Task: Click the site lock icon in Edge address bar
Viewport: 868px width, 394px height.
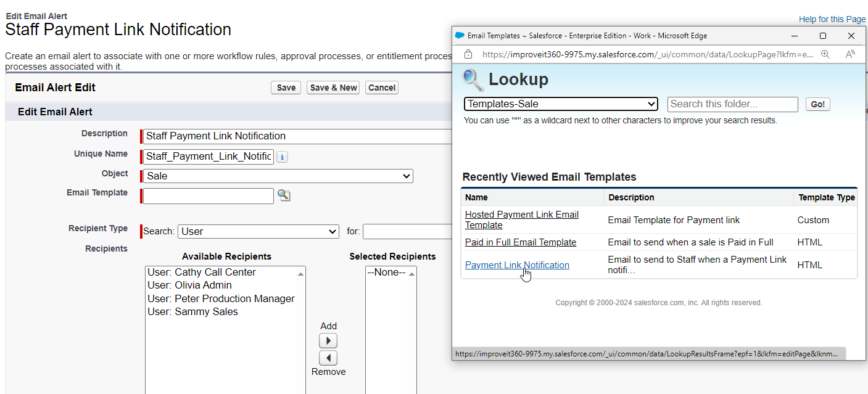Action: 468,54
